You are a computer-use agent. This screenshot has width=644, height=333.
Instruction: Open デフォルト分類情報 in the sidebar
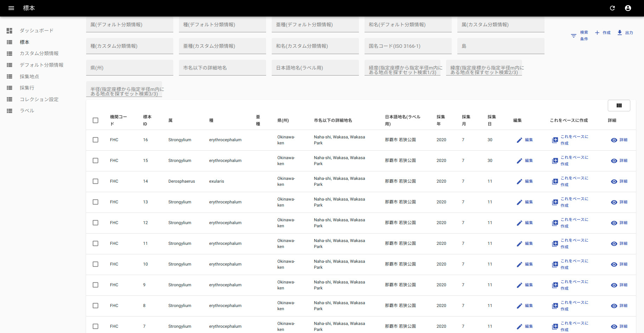tap(41, 65)
